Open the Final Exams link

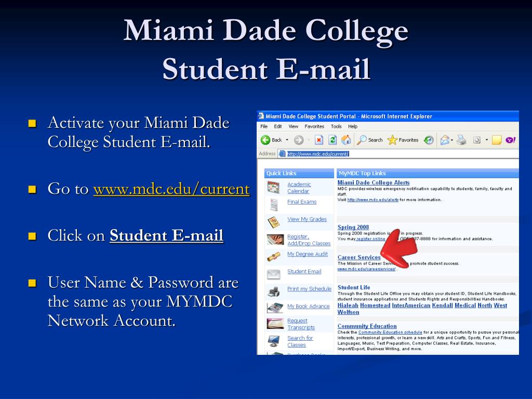point(302,202)
